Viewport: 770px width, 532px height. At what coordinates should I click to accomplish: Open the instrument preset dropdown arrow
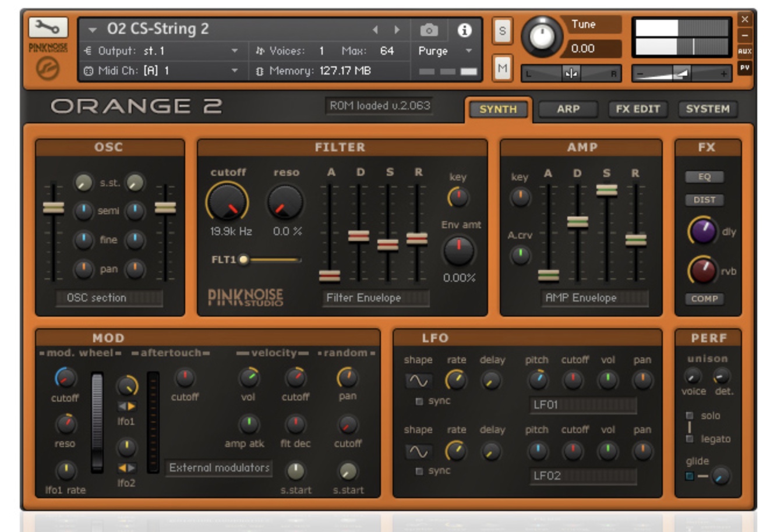[x=92, y=29]
